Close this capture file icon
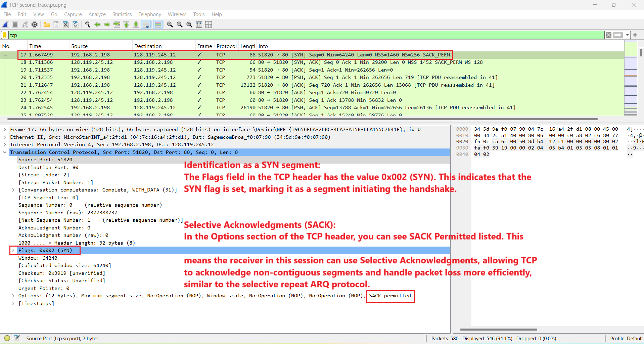The height and width of the screenshot is (344, 644). (66, 25)
